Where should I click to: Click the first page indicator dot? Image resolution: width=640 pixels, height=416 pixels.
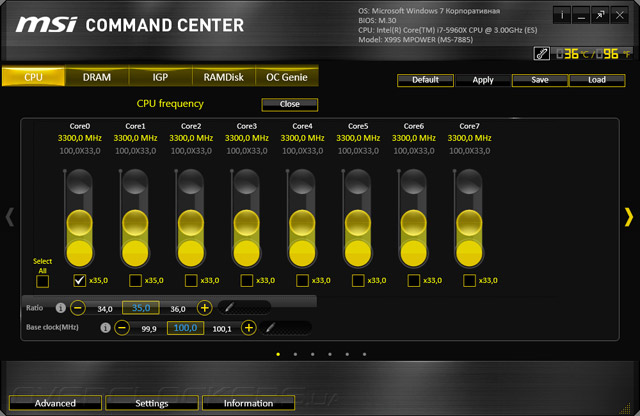[278, 354]
